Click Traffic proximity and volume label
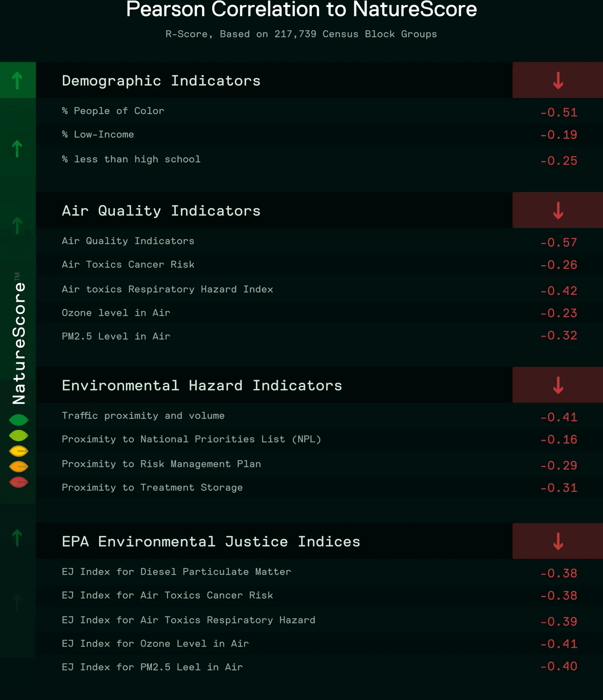 [x=143, y=416]
